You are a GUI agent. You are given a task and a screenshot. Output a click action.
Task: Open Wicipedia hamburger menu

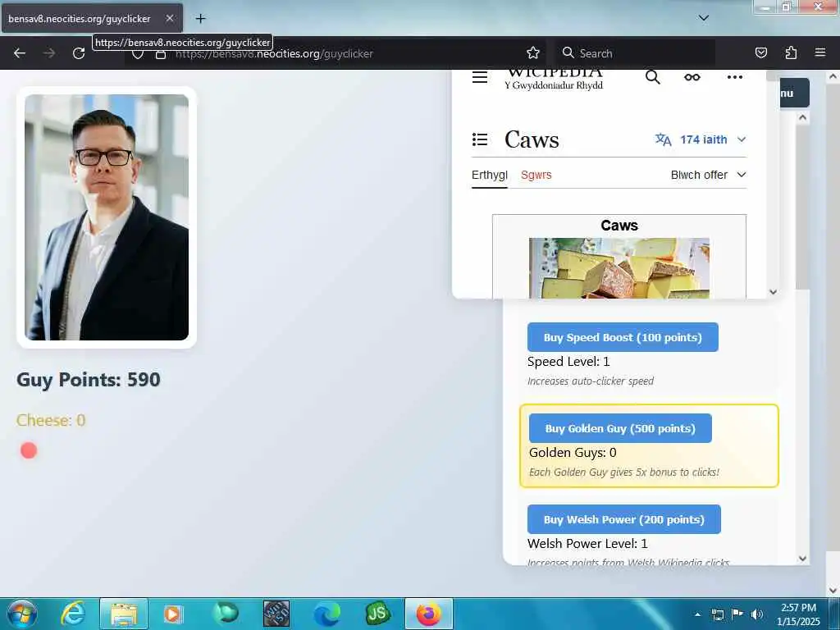point(479,77)
